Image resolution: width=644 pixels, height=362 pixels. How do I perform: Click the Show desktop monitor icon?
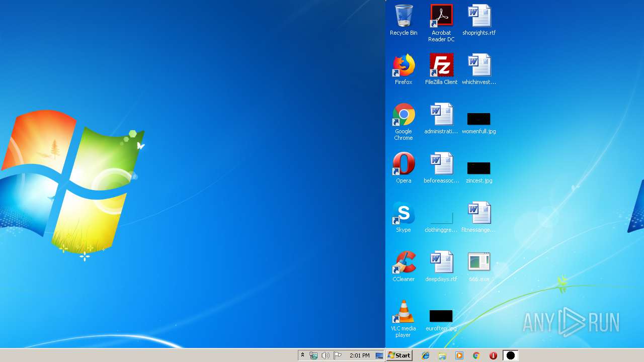[379, 355]
